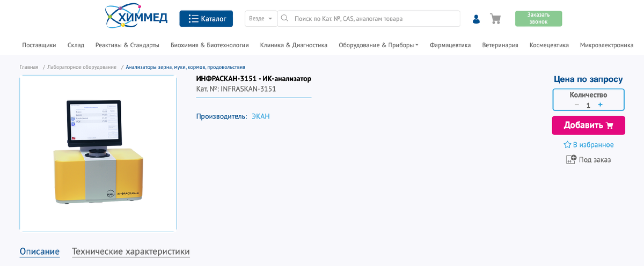Click the quantity value field
644x266 pixels.
(588, 105)
